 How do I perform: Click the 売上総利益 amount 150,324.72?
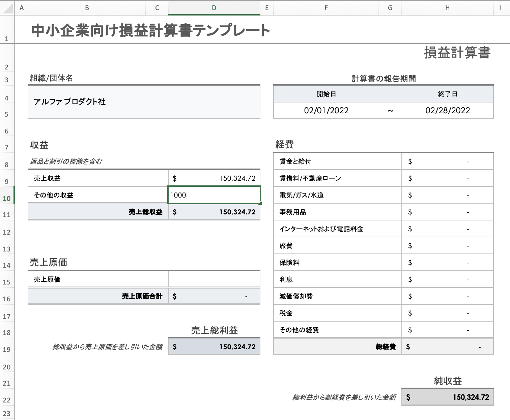click(214, 347)
